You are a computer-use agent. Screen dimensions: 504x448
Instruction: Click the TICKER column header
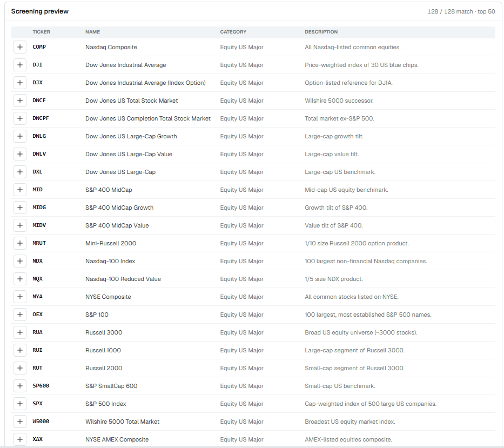tap(41, 32)
